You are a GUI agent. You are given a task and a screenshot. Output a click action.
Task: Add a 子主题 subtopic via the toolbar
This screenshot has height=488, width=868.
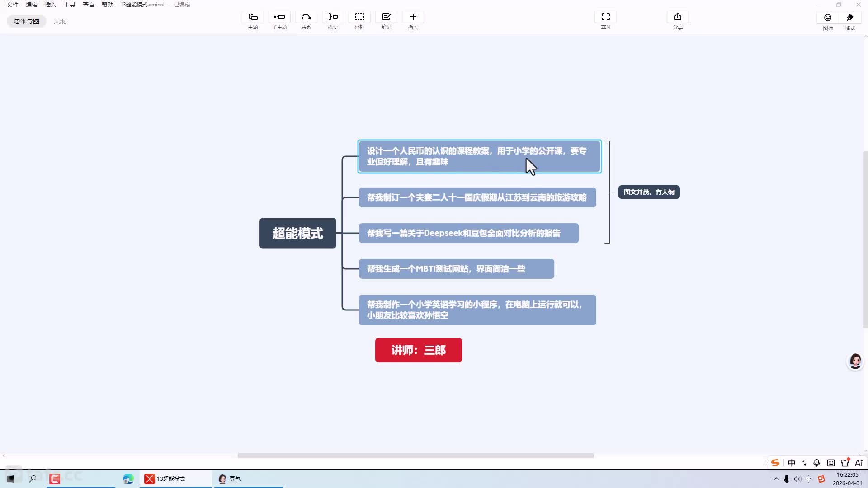tap(279, 17)
